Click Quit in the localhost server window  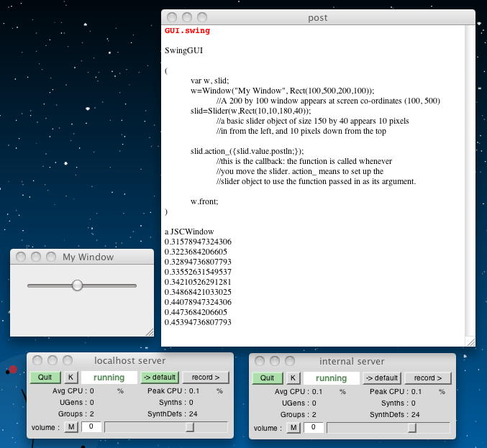(45, 378)
